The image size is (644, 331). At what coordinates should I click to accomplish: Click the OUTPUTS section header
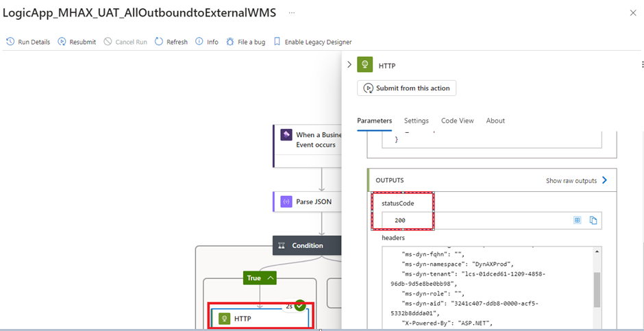390,180
